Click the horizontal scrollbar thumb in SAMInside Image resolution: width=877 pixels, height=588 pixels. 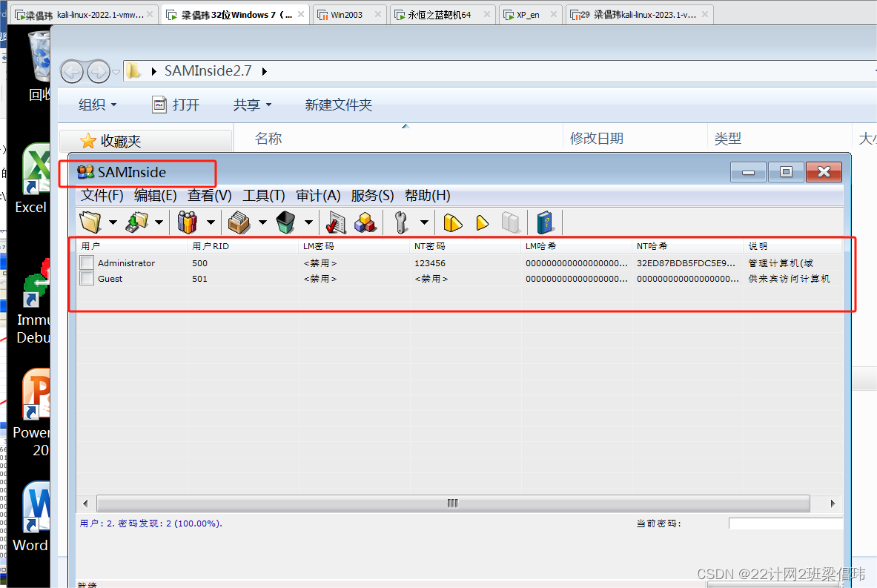click(x=453, y=503)
